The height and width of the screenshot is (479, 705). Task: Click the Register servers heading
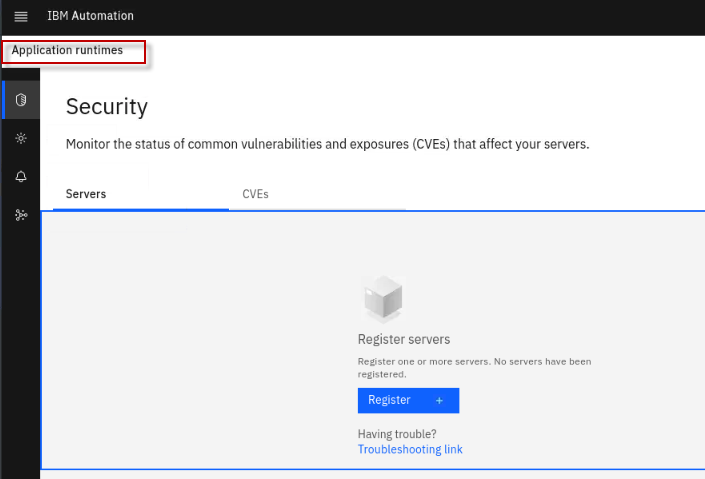404,340
